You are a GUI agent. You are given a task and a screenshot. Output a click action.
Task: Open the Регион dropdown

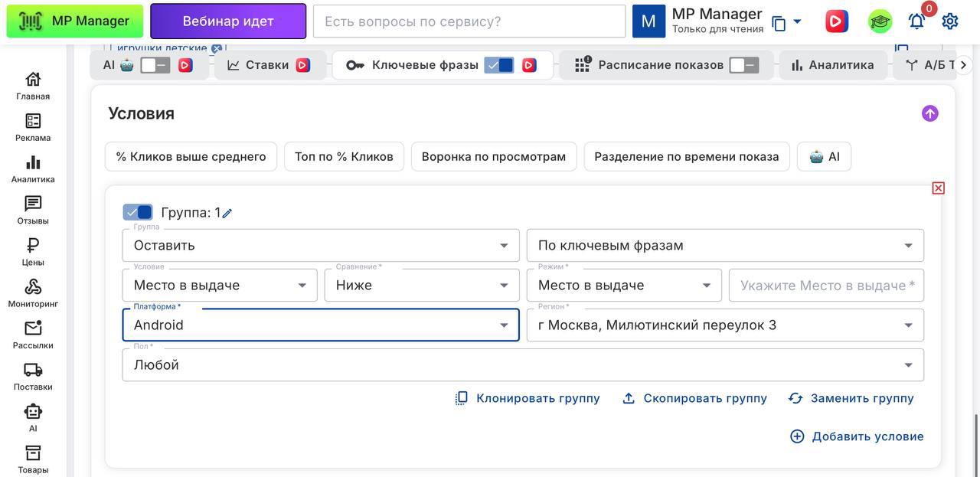point(724,325)
